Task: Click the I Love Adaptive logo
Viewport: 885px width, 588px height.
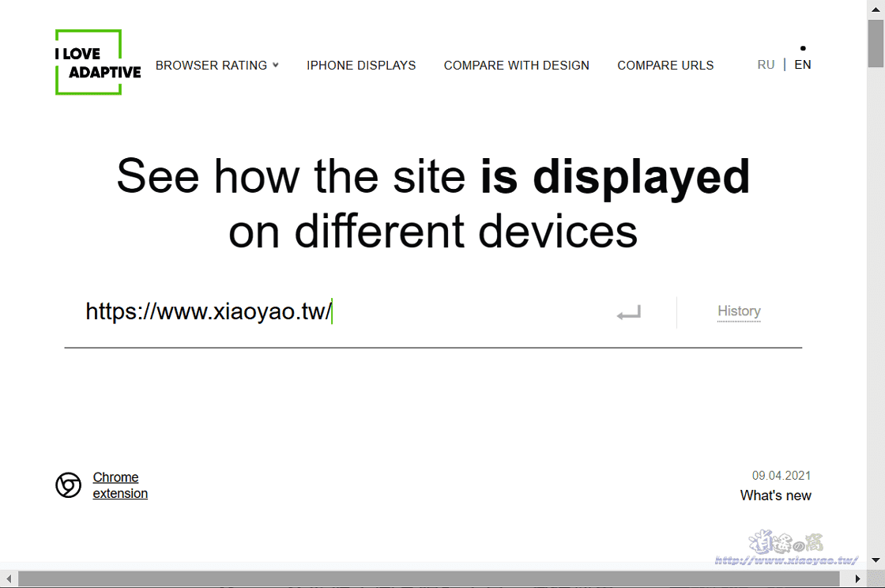Action: (x=98, y=62)
